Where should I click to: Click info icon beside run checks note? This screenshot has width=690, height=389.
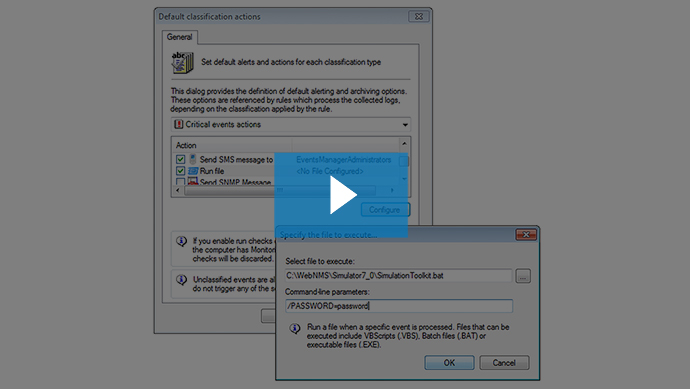pyautogui.click(x=181, y=241)
